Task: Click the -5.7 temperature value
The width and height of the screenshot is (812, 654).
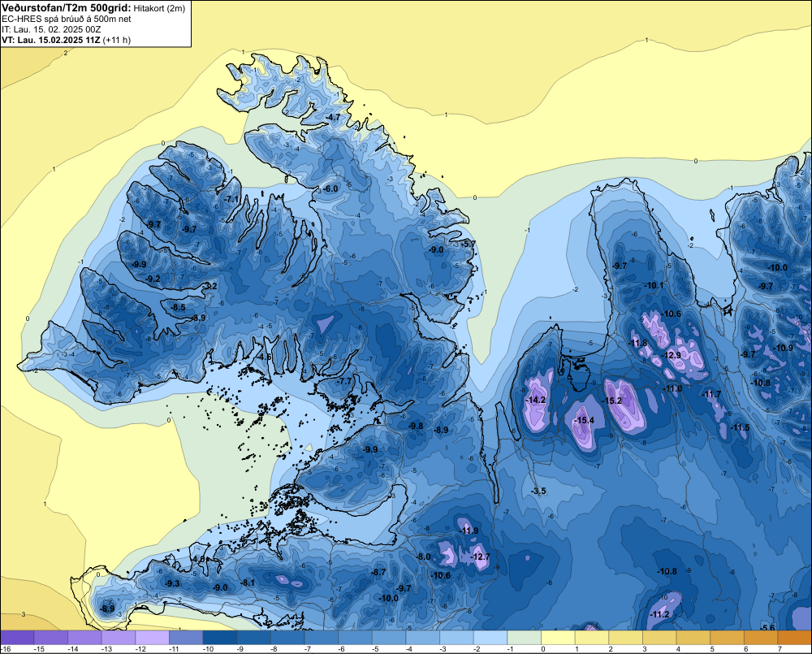Action: 469,244
